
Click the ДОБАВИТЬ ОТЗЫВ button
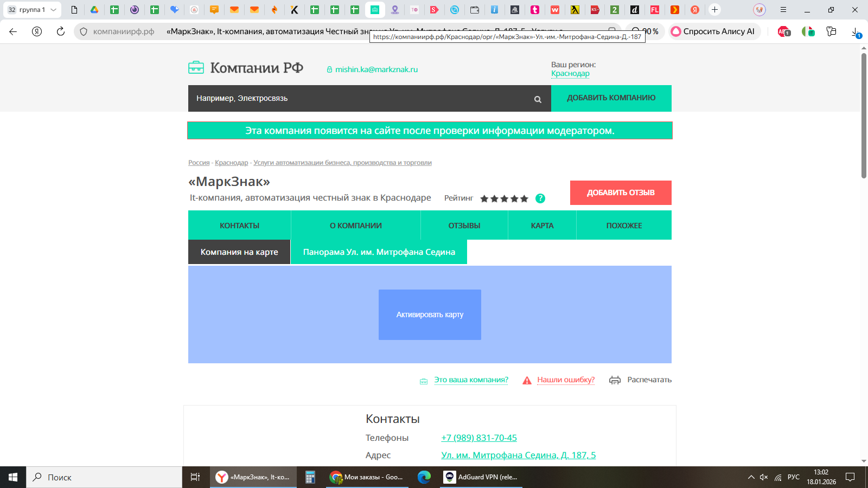(x=621, y=192)
